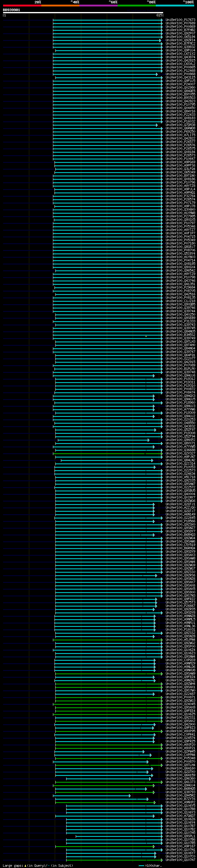This screenshot has height=868, width=197.
Task: Open hit UniRef100_P10795
Action: pos(180,104)
